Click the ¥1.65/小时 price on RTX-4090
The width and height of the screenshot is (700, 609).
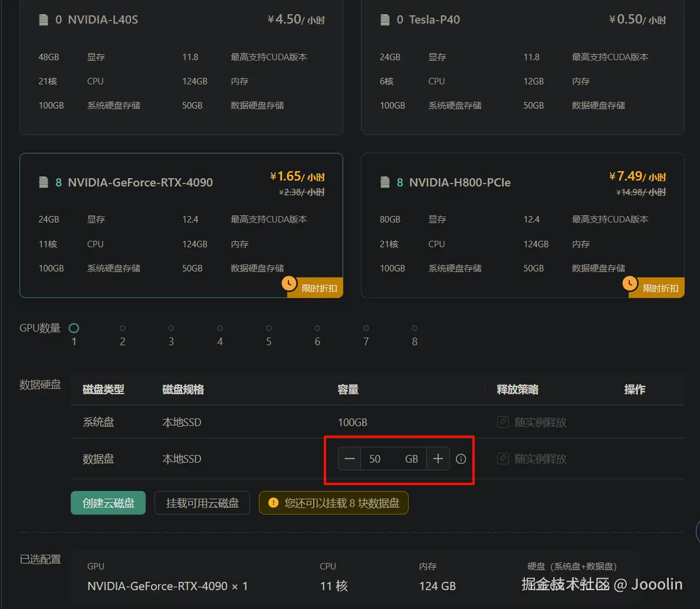[x=297, y=176]
